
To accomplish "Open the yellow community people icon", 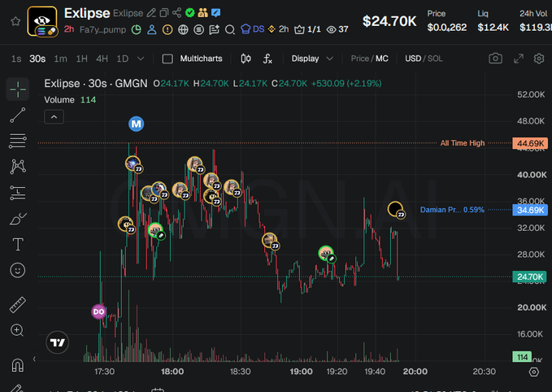I will (202, 13).
